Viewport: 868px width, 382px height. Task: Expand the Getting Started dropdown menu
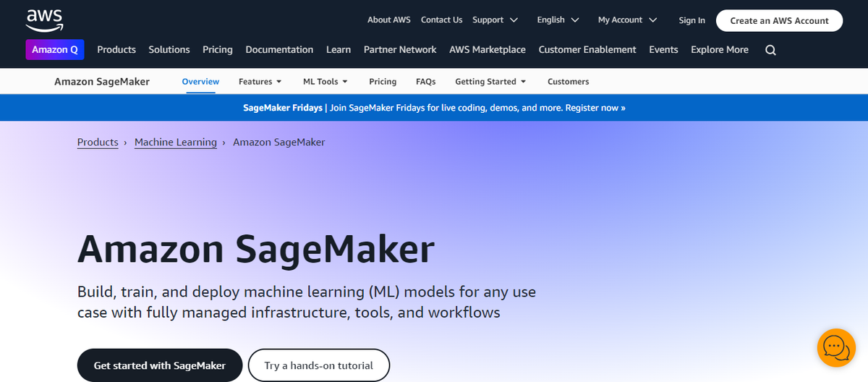(x=490, y=82)
